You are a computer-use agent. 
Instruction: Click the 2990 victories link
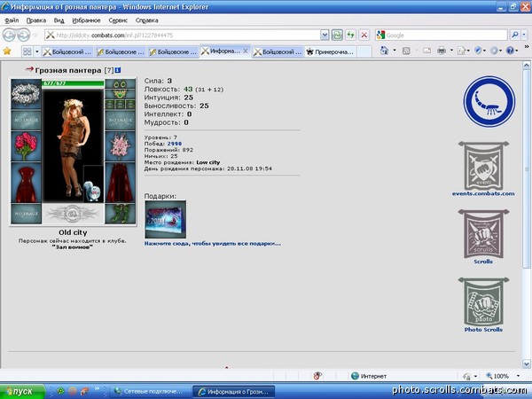175,144
